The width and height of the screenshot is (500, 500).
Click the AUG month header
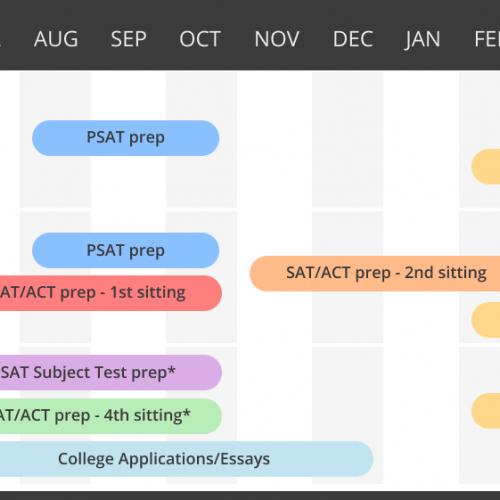click(56, 39)
